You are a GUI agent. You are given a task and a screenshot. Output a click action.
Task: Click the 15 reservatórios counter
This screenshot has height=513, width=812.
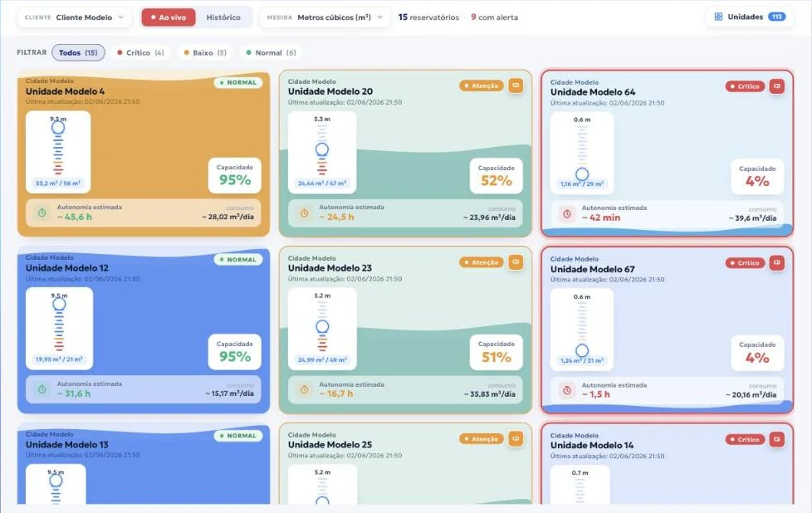pyautogui.click(x=428, y=17)
